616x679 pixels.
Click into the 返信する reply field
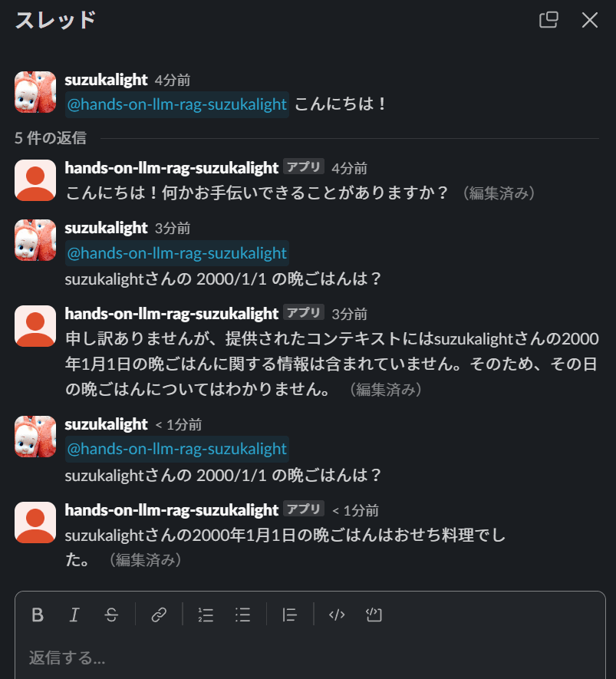(310, 658)
